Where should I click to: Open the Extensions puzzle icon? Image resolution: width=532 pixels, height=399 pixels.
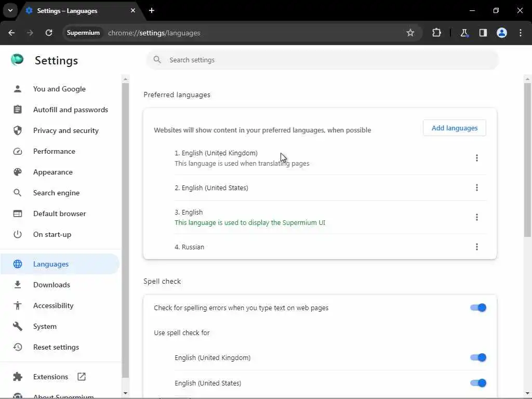436,33
